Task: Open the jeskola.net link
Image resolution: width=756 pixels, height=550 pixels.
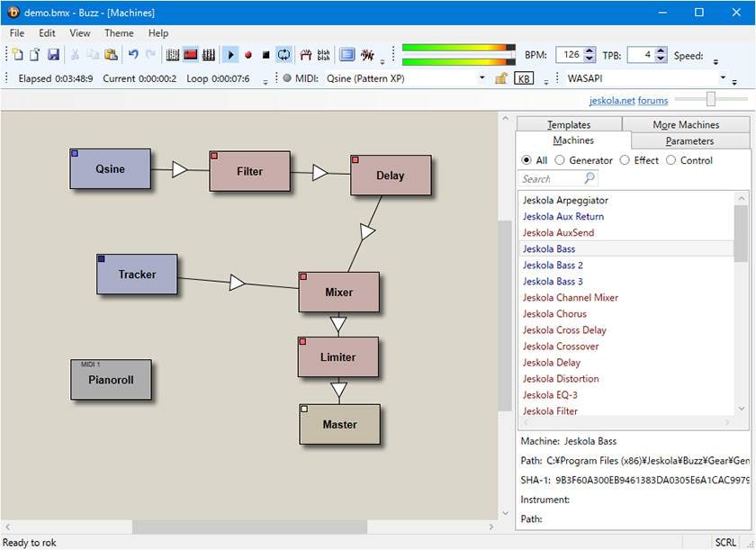Action: click(612, 100)
